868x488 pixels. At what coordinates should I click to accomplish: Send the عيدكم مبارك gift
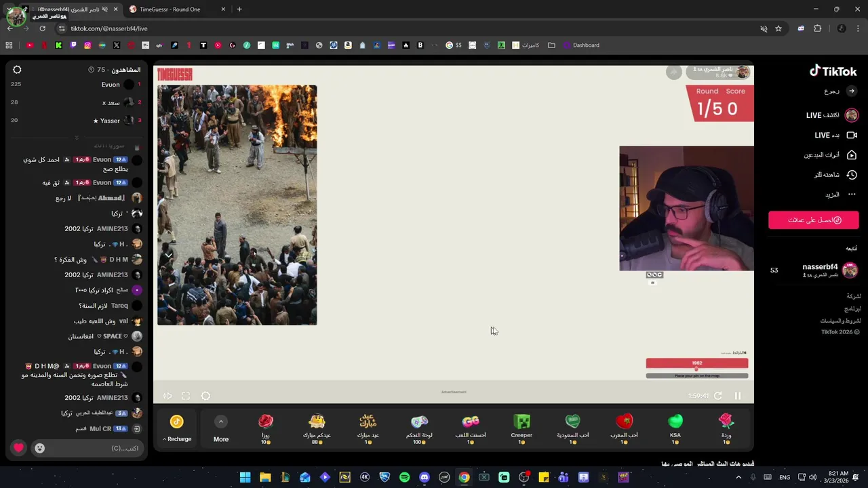[x=317, y=428]
